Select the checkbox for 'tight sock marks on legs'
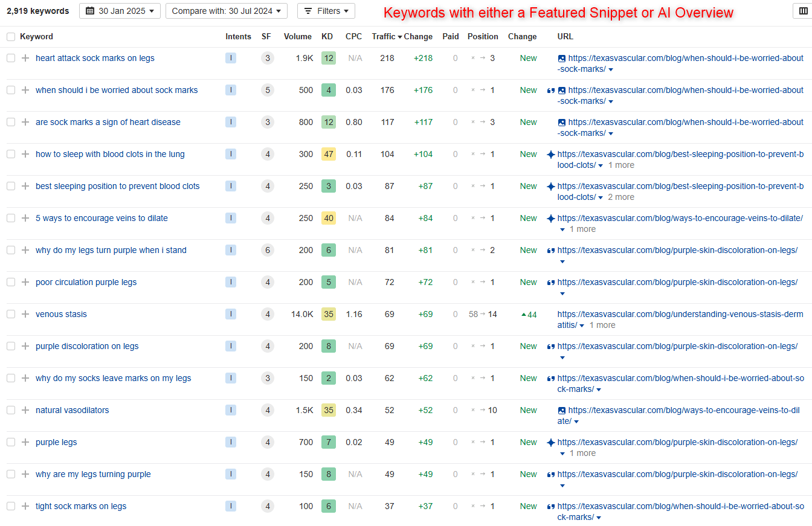Screen dimensions: 812x526 pos(11,507)
